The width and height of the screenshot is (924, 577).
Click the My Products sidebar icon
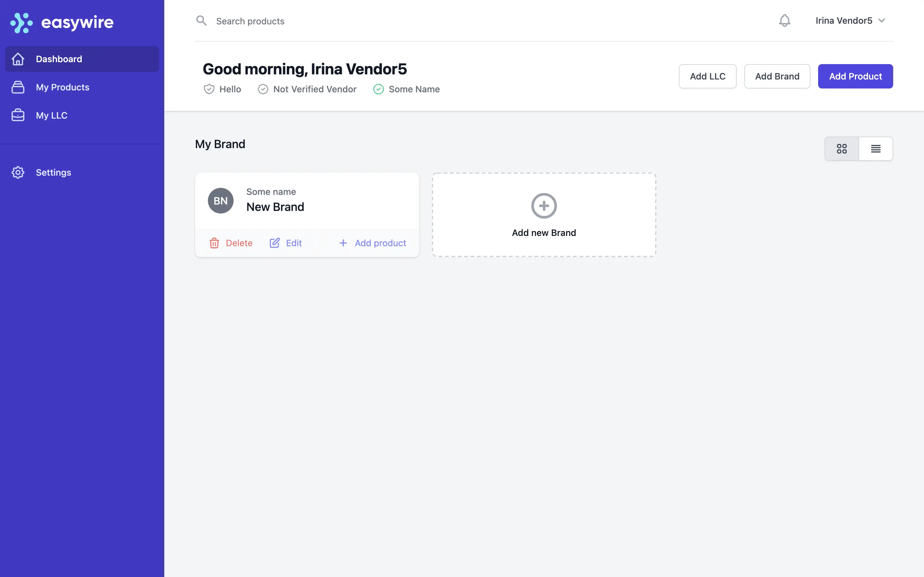tap(18, 87)
